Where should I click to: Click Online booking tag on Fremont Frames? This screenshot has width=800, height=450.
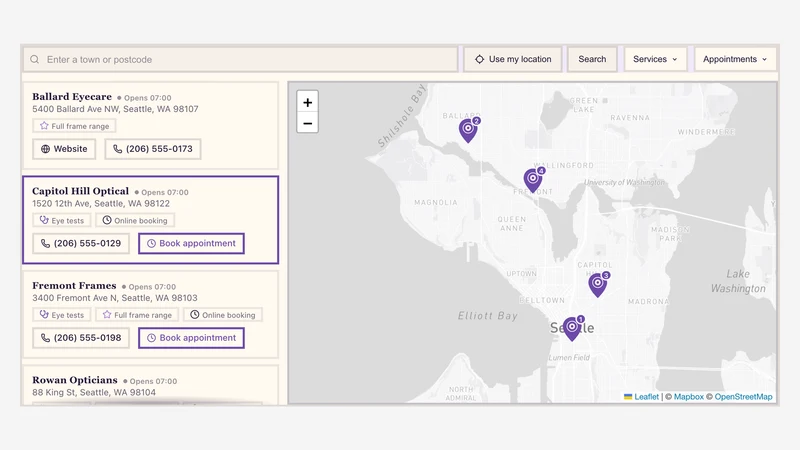tap(223, 315)
